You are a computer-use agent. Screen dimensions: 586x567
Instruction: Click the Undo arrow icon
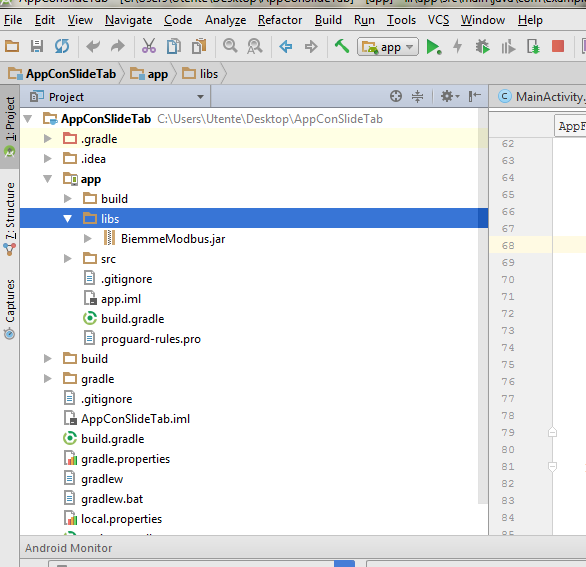(x=93, y=47)
